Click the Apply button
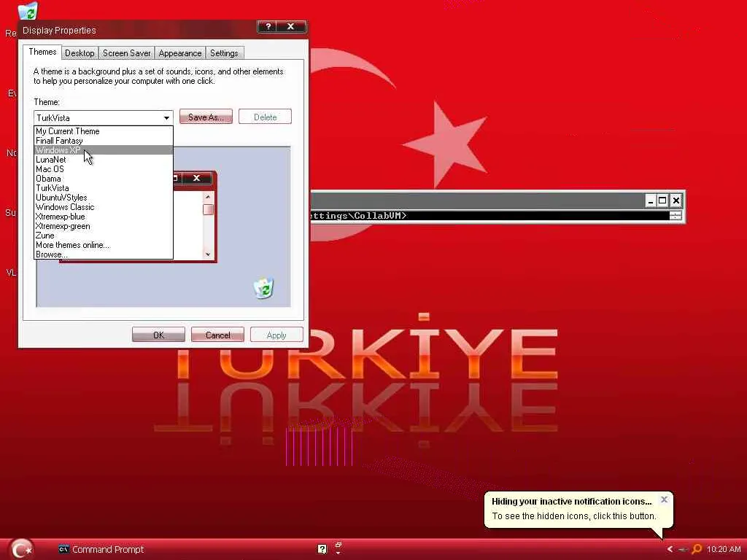This screenshot has height=560, width=747. pyautogui.click(x=276, y=335)
